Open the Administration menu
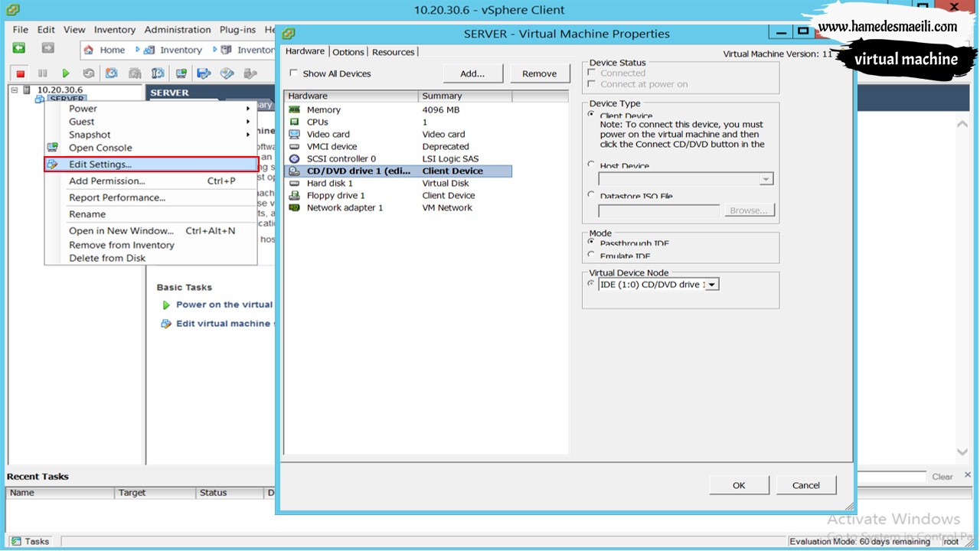Viewport: 980px width, 551px height. (x=178, y=30)
